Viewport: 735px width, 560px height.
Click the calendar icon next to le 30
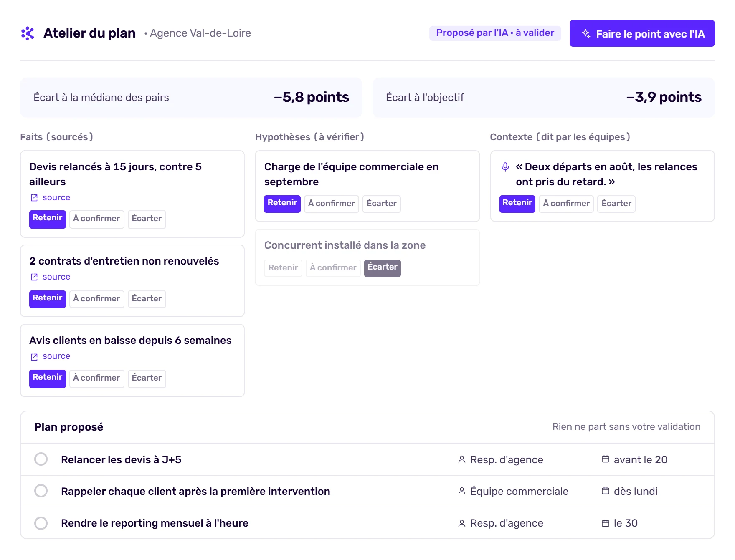pos(606,523)
